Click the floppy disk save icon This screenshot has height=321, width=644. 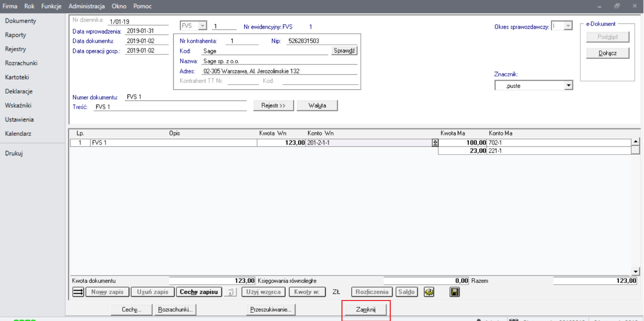[x=455, y=292]
